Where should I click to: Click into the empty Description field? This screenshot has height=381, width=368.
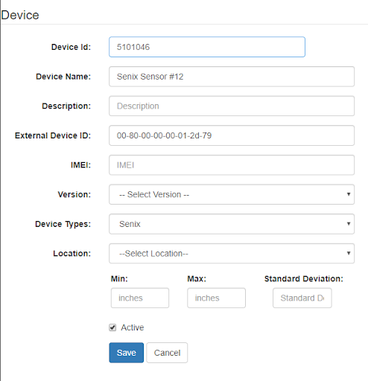(232, 106)
